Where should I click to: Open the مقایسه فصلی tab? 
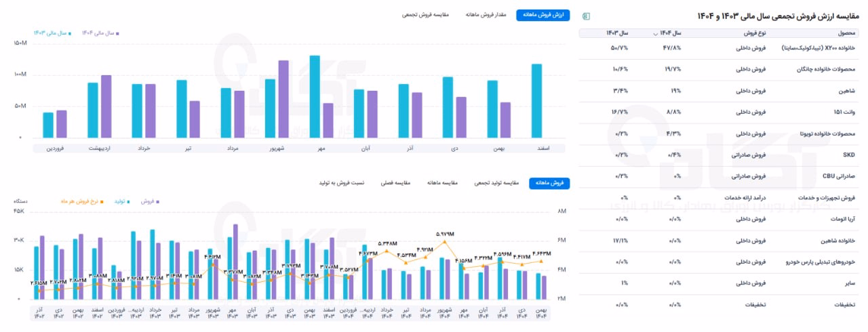tap(397, 183)
